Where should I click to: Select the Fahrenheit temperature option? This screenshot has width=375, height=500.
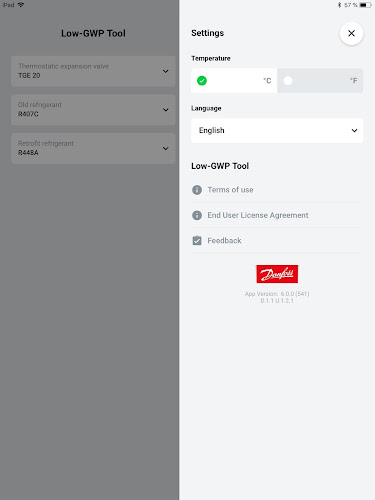(320, 81)
